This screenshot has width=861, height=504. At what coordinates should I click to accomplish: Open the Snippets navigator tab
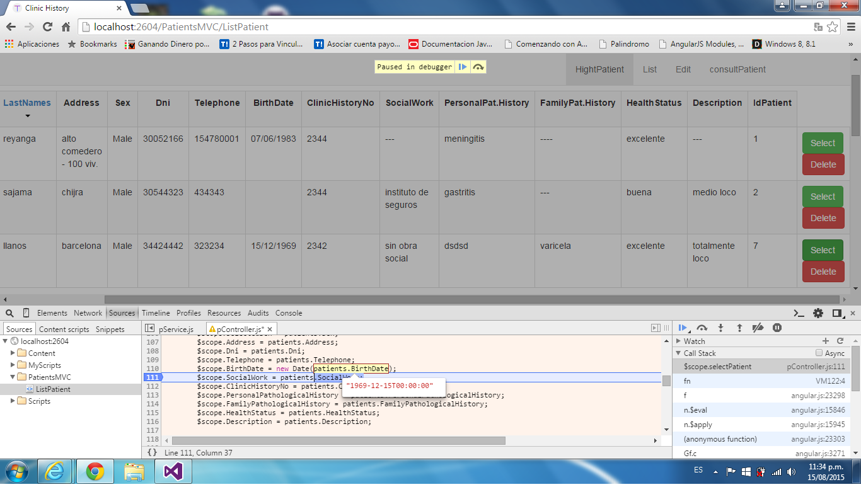coord(110,329)
